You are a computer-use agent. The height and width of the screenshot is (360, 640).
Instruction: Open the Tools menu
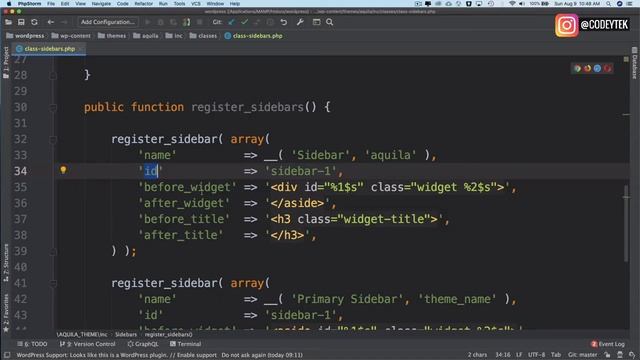pyautogui.click(x=179, y=3)
